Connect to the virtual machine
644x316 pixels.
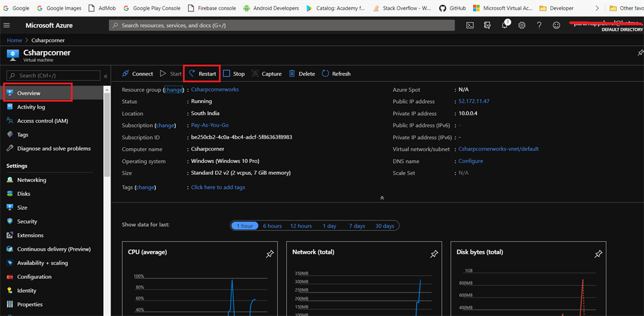click(x=138, y=74)
